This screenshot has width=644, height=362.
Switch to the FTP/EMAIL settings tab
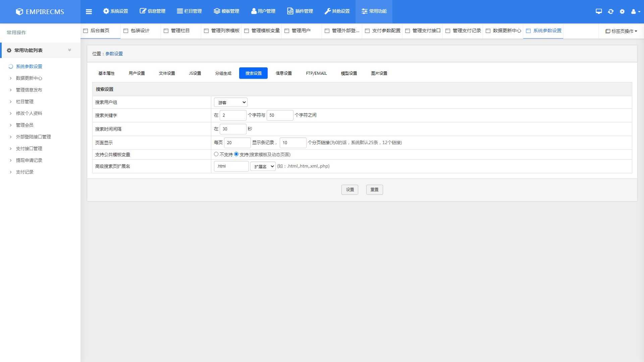316,73
